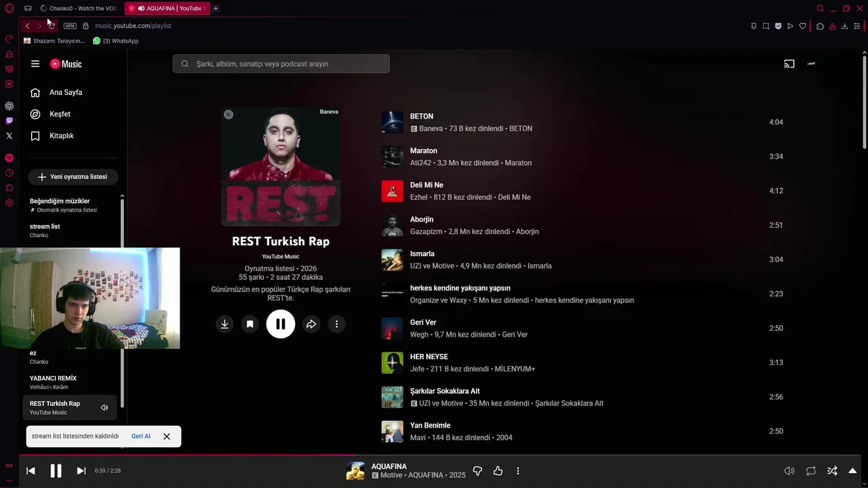Skip to previous track in player bar
The height and width of the screenshot is (488, 868).
coord(31,470)
